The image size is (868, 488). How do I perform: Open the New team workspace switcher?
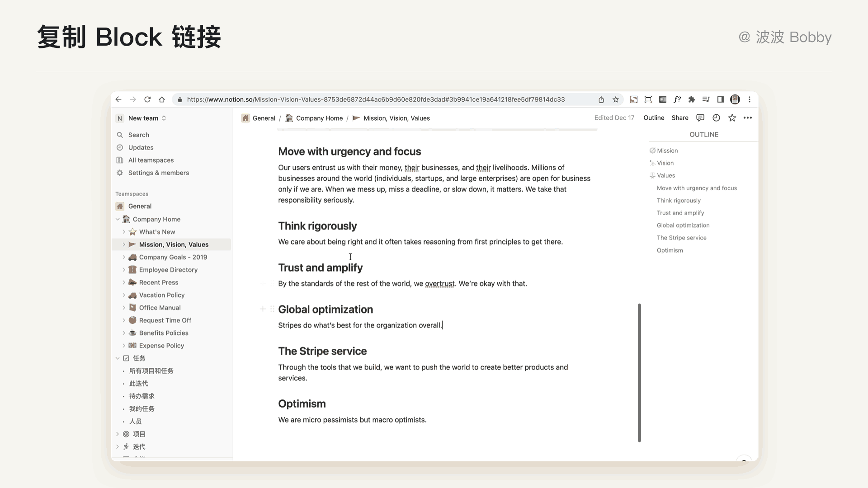coord(143,118)
